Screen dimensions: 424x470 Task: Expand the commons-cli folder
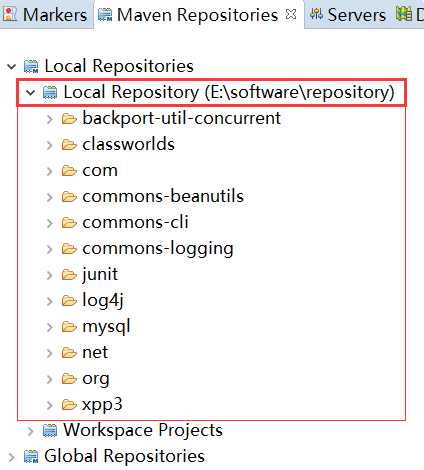tap(50, 223)
